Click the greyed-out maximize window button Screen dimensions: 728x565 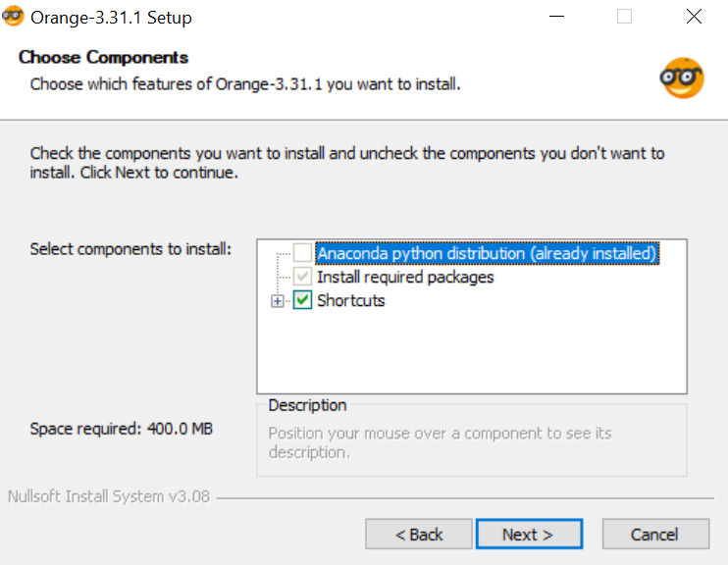pyautogui.click(x=624, y=17)
